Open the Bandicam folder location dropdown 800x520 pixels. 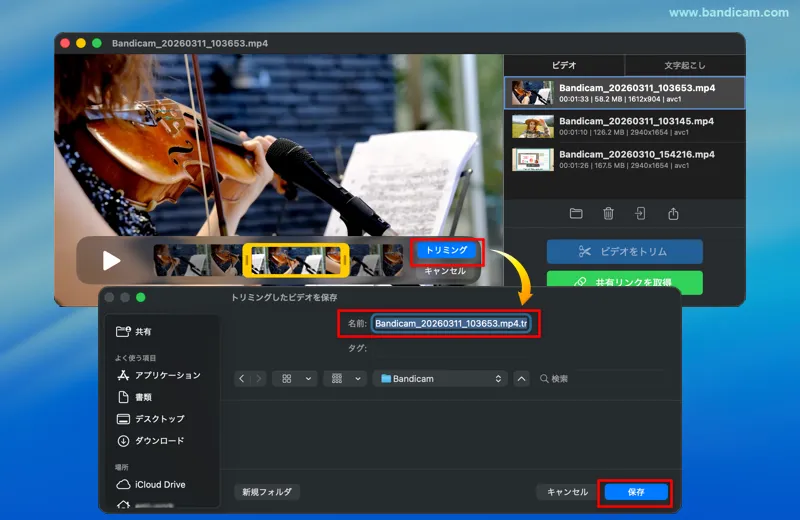coord(440,379)
